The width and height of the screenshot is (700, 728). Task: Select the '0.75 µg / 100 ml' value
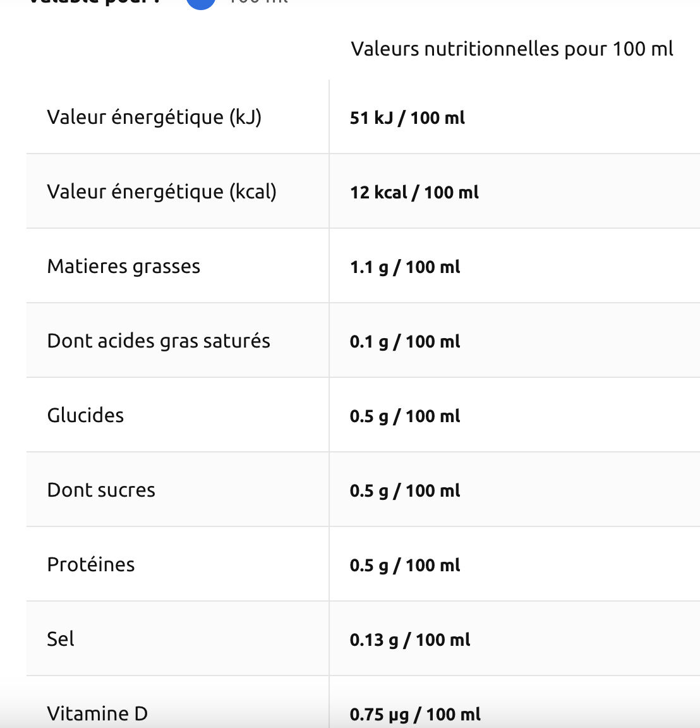415,715
